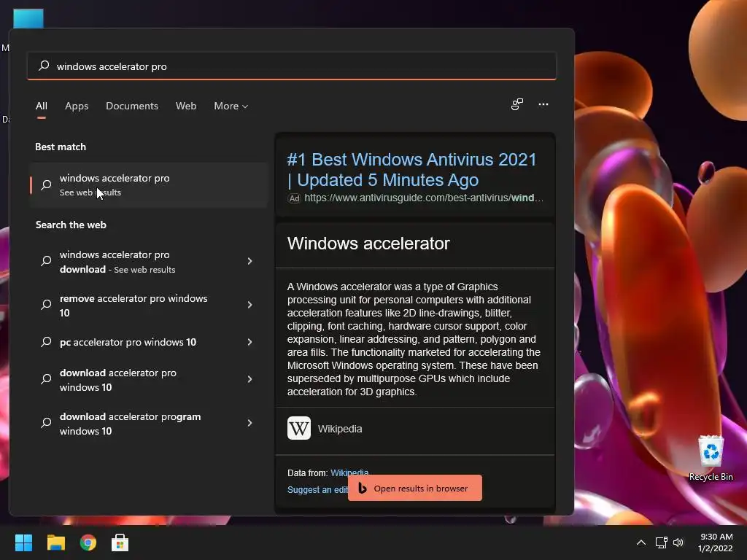The width and height of the screenshot is (747, 560).
Task: Click the Wikipedia logo icon
Action: coord(298,428)
